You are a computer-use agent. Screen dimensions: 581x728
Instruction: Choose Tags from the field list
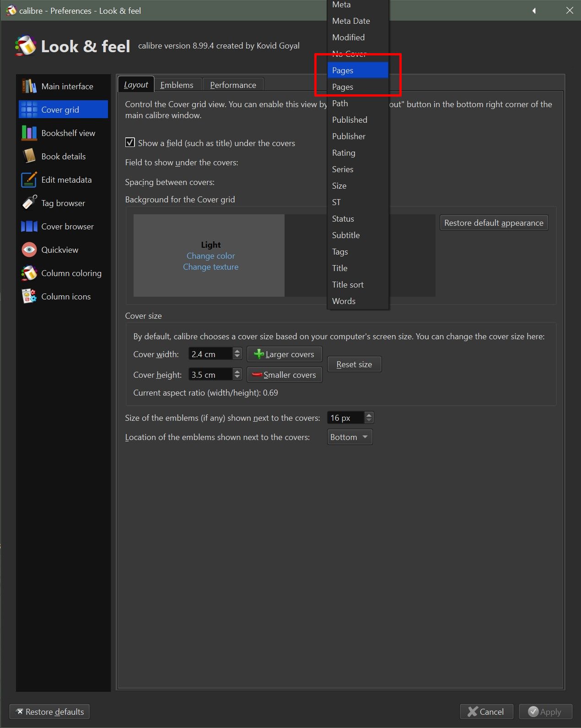coord(358,252)
